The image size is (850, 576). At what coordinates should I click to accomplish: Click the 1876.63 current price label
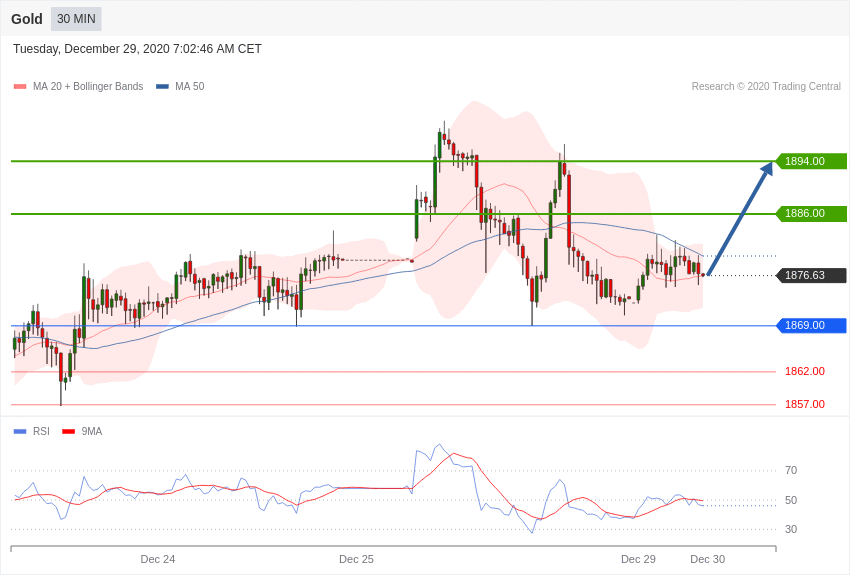[x=811, y=275]
